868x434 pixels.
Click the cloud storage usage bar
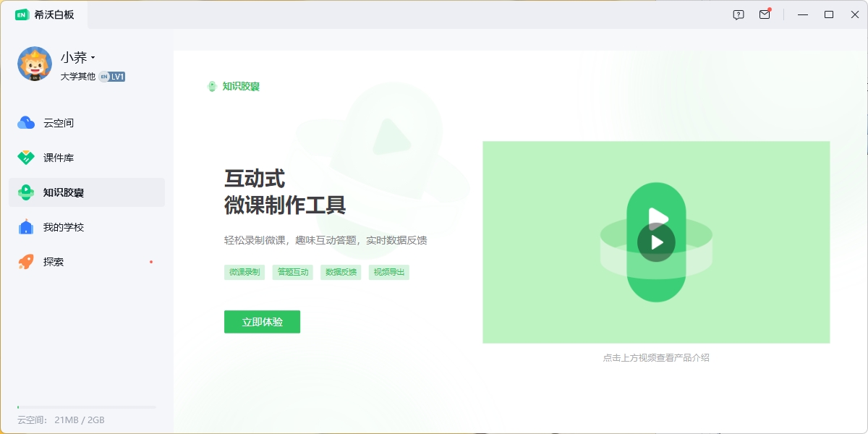tap(86, 408)
